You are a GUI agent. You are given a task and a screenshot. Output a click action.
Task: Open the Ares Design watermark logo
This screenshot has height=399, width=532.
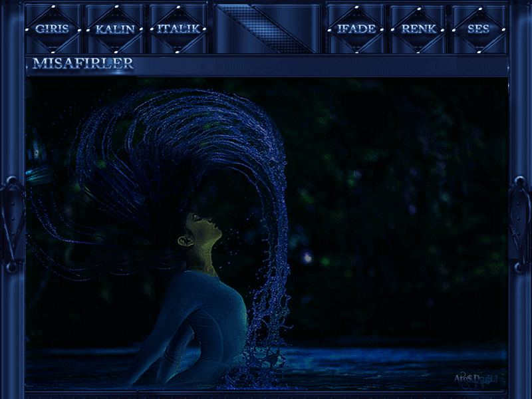[476, 379]
